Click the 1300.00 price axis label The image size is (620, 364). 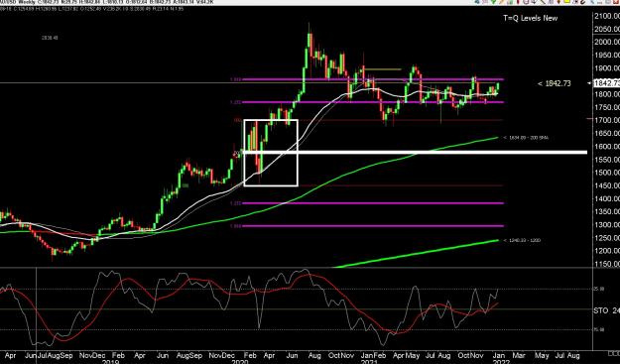point(607,225)
